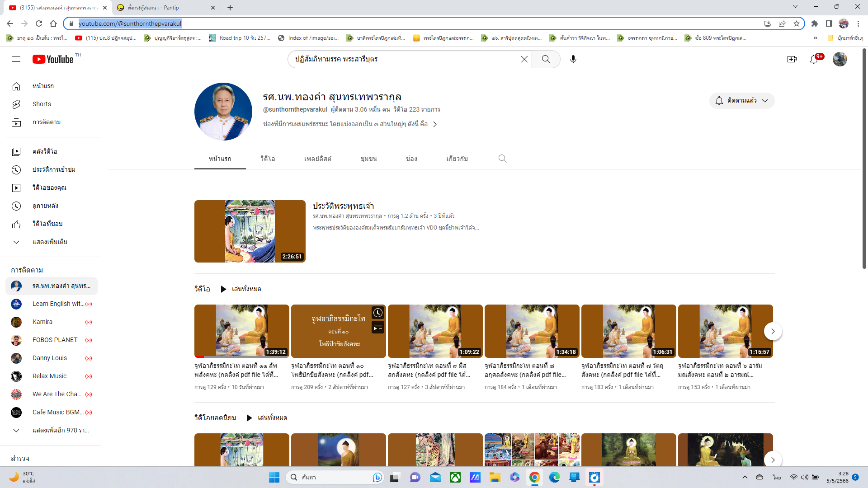The height and width of the screenshot is (488, 868).
Task: Open the ติดตามแล้ว subscription dropdown
Action: (741, 101)
